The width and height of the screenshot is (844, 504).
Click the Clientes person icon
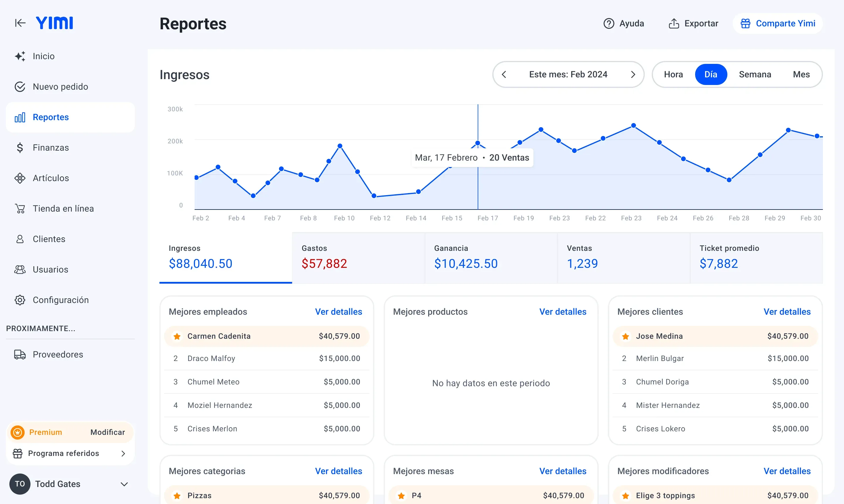click(x=20, y=239)
